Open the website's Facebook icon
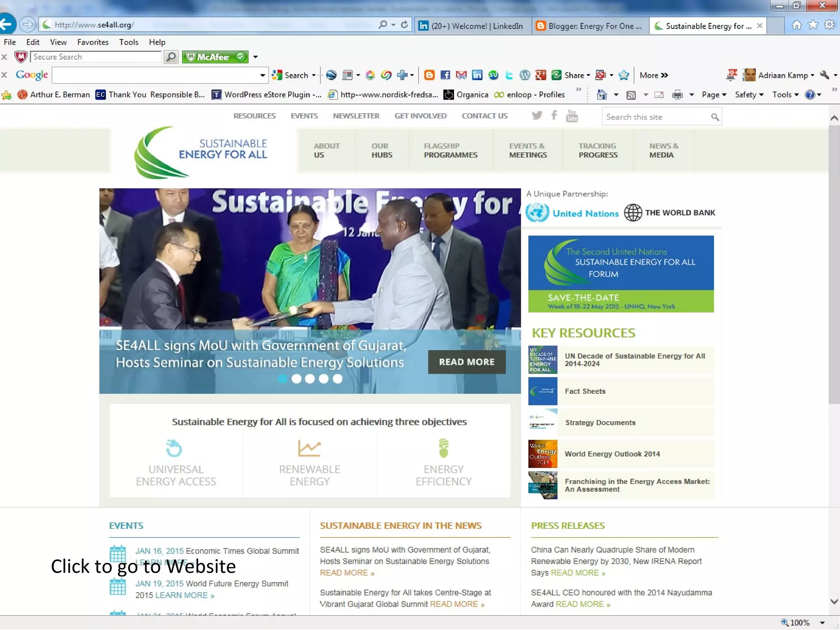840x630 pixels. pyautogui.click(x=554, y=115)
